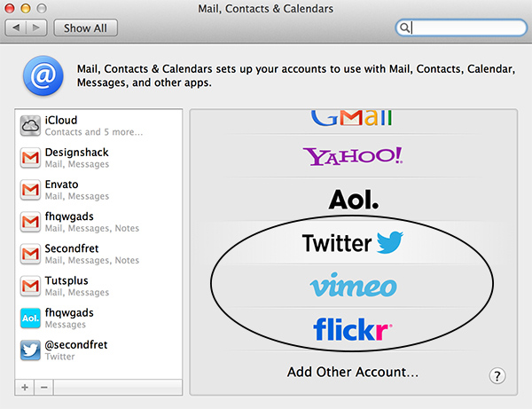Pick the Yahoo! account type
The width and height of the screenshot is (532, 409).
pos(353,156)
